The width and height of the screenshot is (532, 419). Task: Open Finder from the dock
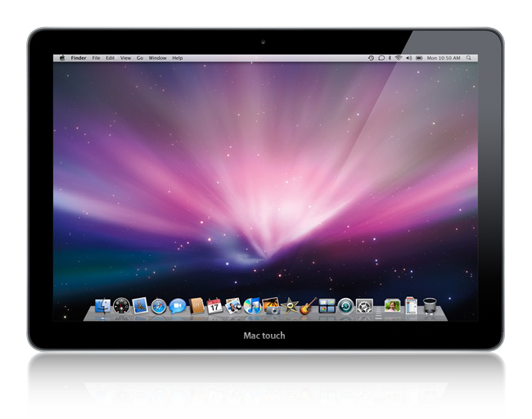tap(102, 306)
